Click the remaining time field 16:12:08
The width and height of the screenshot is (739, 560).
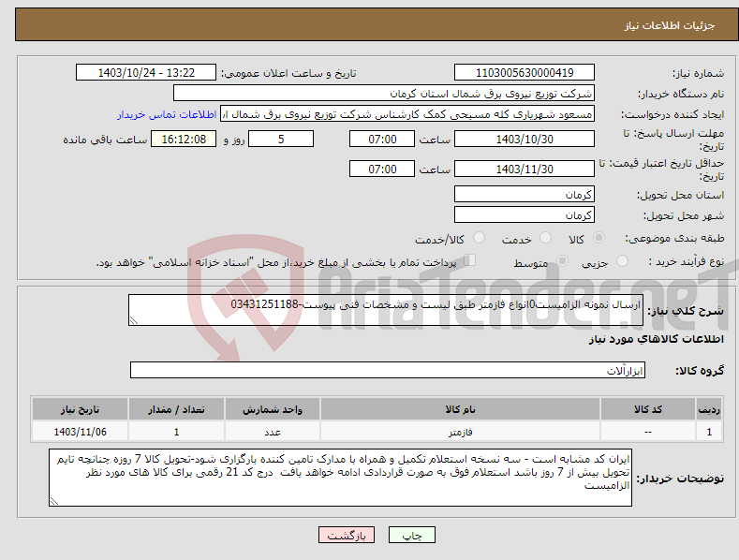coord(184,139)
